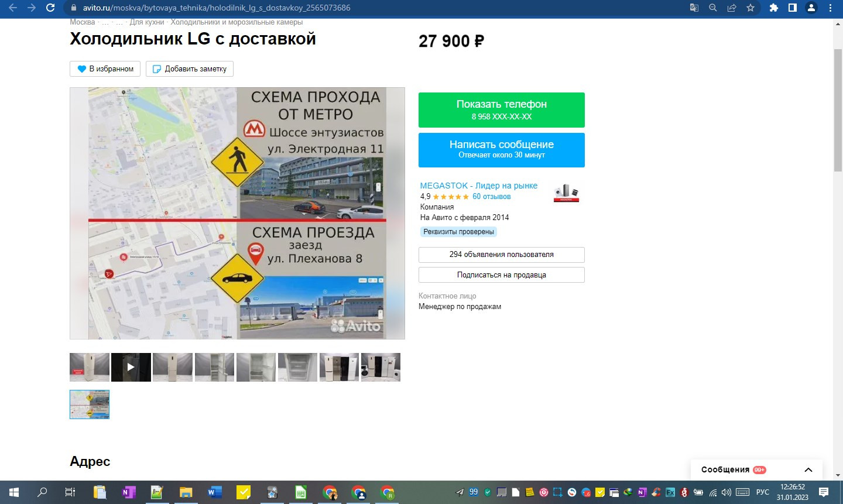Open the browser Extensions puzzle icon
This screenshot has width=843, height=504.
click(773, 8)
